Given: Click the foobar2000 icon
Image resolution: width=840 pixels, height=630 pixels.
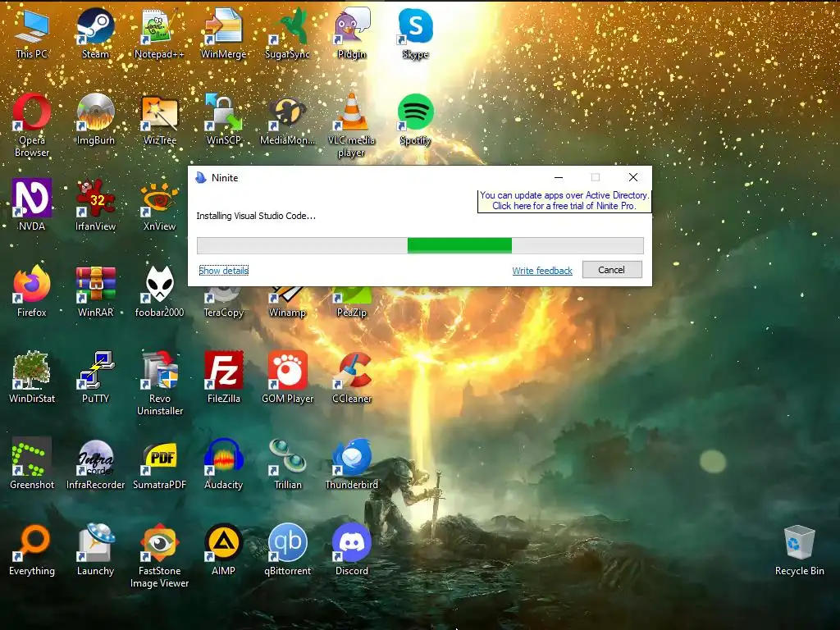Looking at the screenshot, I should [159, 291].
